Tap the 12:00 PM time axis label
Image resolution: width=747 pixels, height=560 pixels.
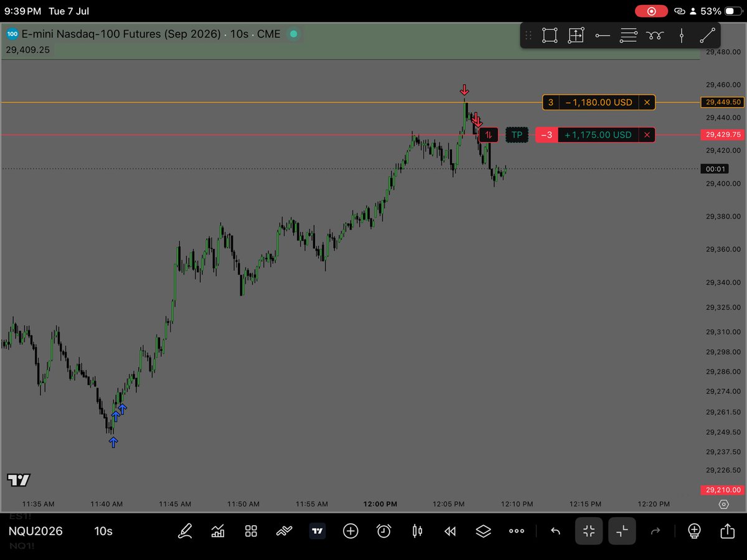tap(380, 504)
